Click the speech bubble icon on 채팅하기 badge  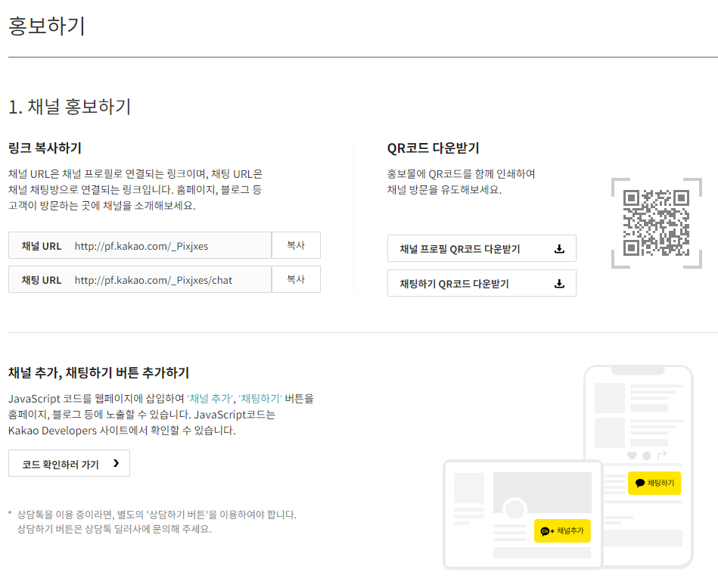click(x=640, y=483)
